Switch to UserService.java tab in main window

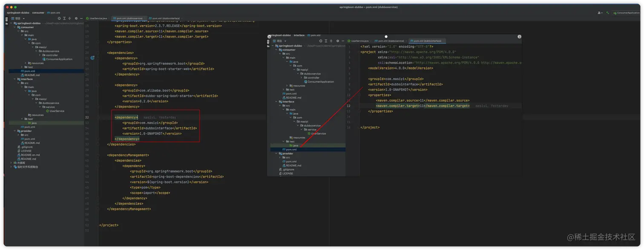click(97, 18)
